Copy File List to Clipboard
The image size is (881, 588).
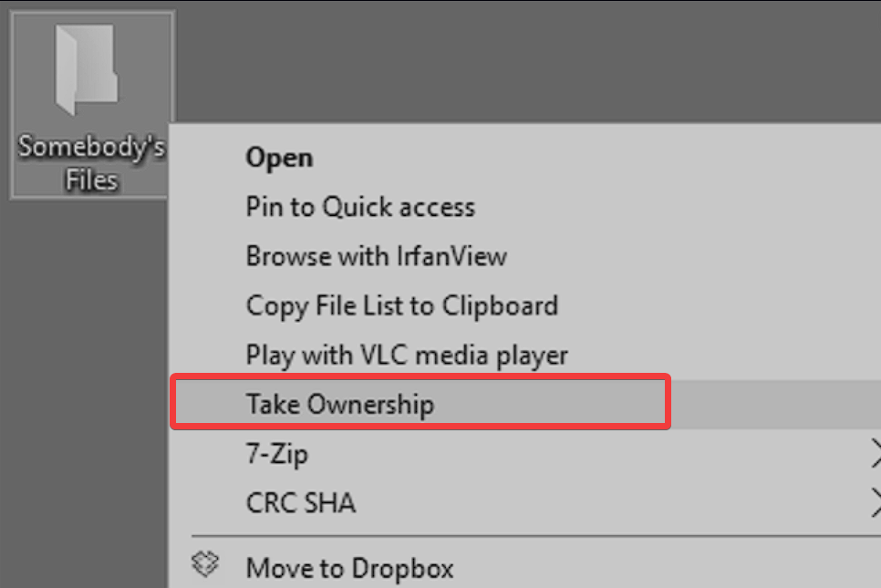point(401,305)
